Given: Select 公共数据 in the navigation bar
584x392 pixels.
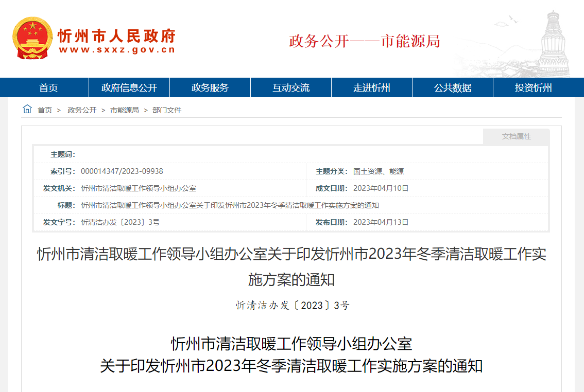Looking at the screenshot, I should coord(453,88).
